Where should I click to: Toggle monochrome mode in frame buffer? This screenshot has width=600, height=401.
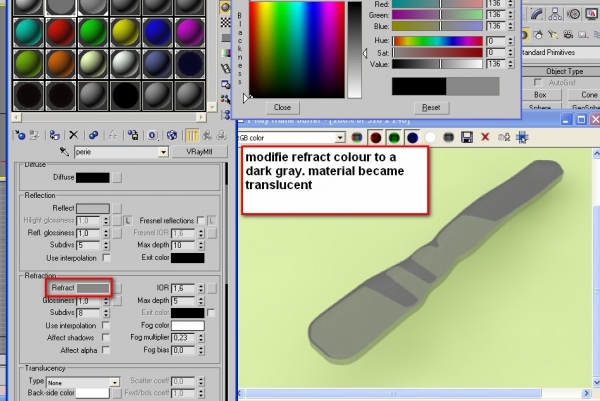[x=448, y=137]
